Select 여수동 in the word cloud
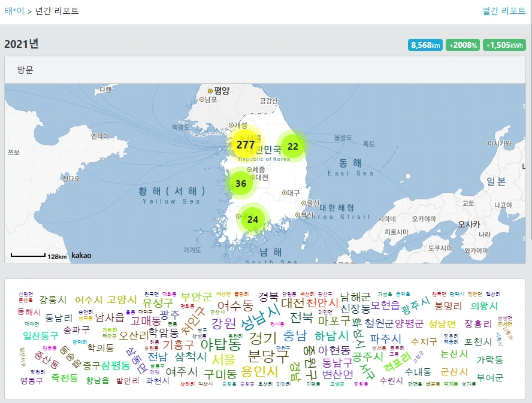Screen dimensions: 532x403 pos(235,306)
